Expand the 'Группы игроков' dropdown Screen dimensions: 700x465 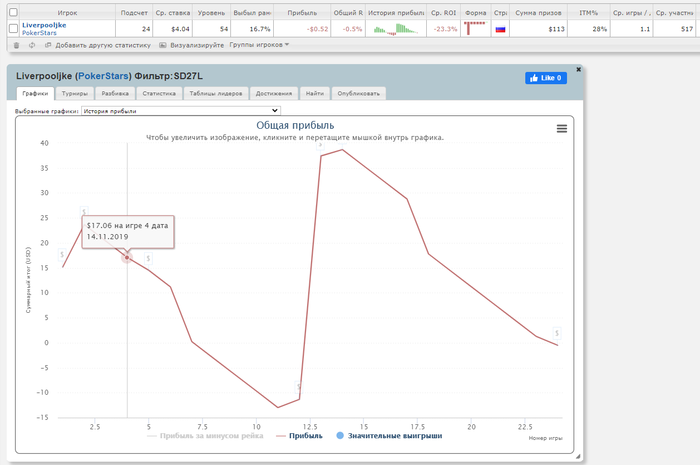pyautogui.click(x=259, y=45)
